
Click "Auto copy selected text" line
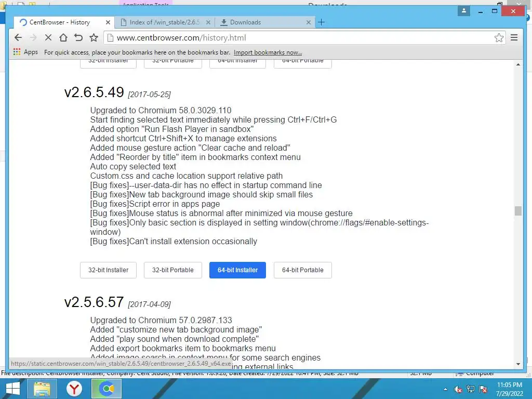click(x=133, y=167)
